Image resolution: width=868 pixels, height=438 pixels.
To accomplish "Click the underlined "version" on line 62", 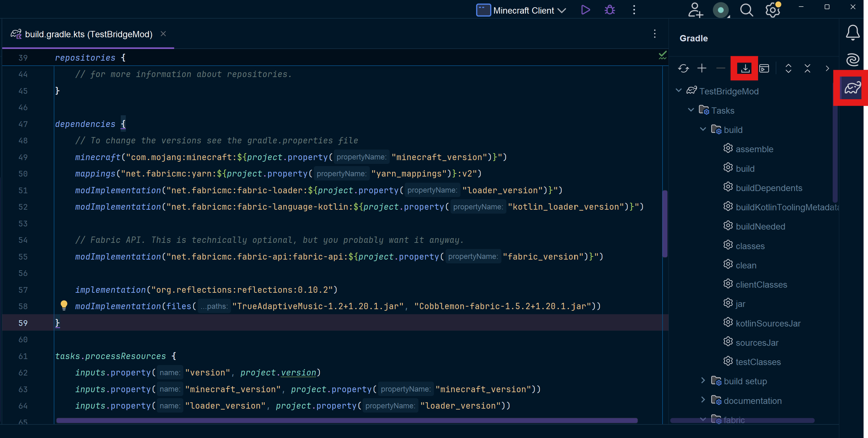I will pyautogui.click(x=298, y=373).
